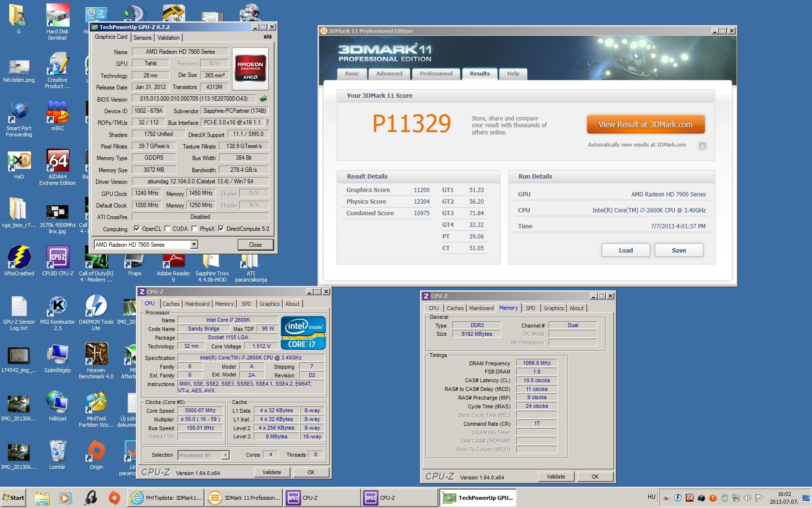Image resolution: width=812 pixels, height=508 pixels.
Task: Switch to the Sensors tab in GPU-Z
Action: coord(142,37)
